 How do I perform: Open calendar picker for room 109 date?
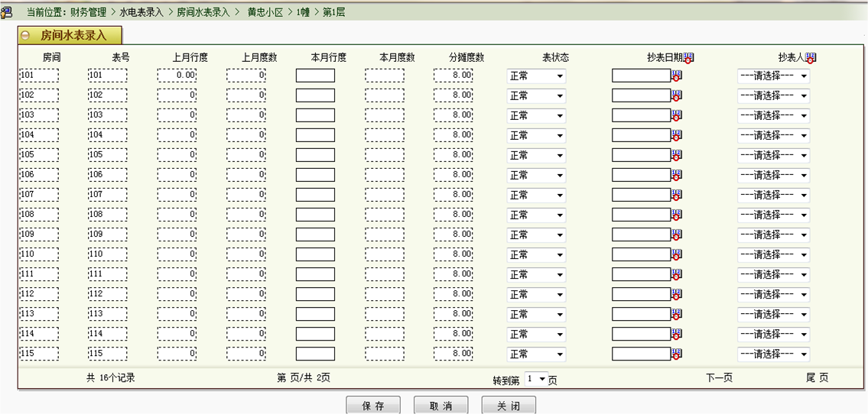676,234
